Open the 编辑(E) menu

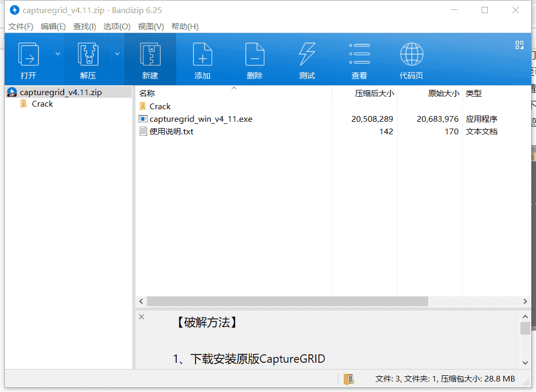(x=53, y=27)
